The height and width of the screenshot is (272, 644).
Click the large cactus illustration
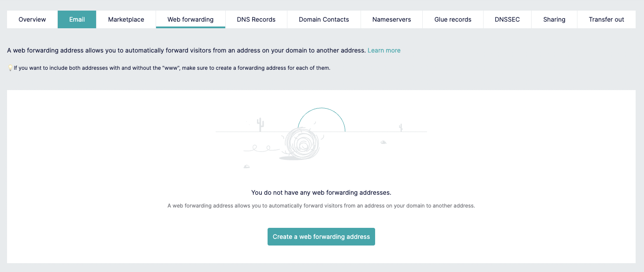[x=261, y=125]
